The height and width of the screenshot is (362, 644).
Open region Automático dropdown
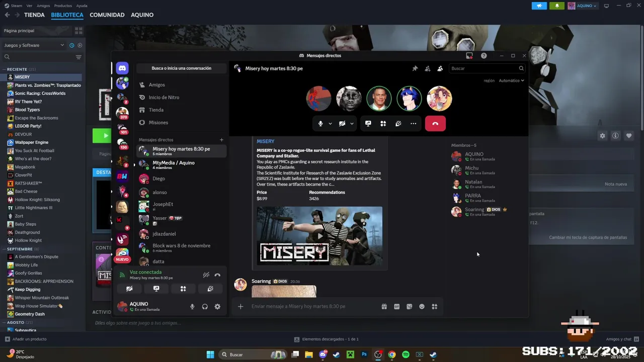511,80
